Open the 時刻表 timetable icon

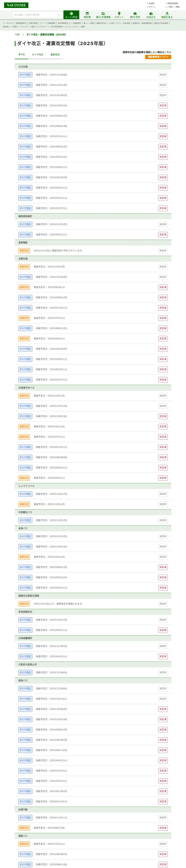point(87,15)
